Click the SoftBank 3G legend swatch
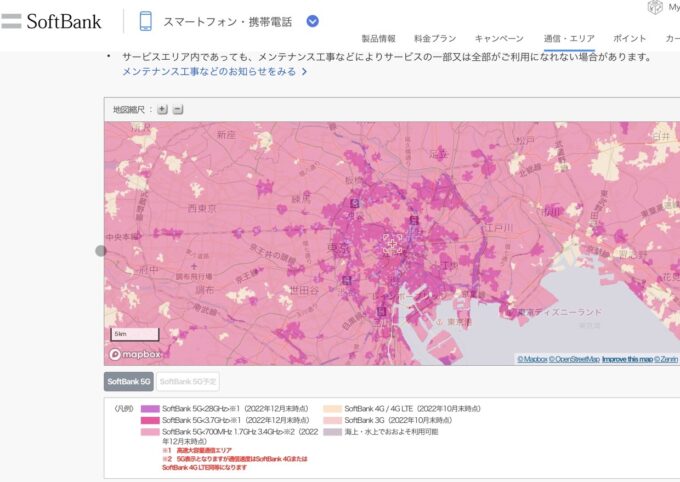Viewport: 680px width, 482px height. pos(333,420)
